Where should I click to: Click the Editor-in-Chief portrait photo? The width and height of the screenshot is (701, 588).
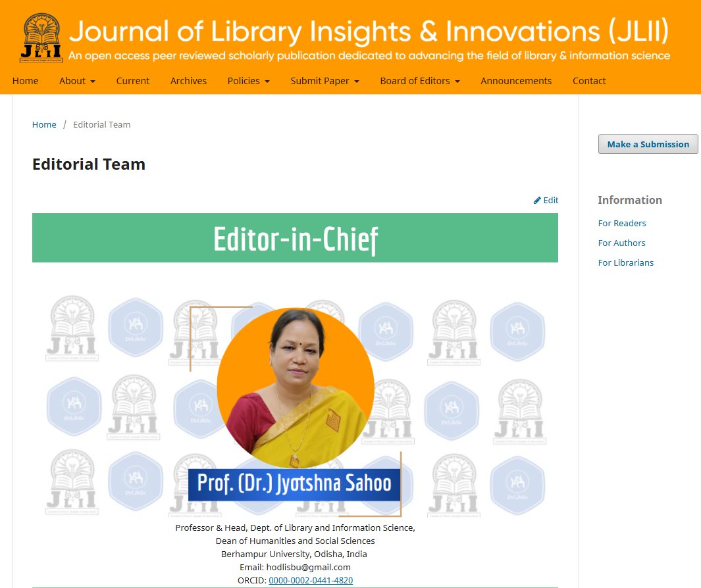pyautogui.click(x=296, y=387)
